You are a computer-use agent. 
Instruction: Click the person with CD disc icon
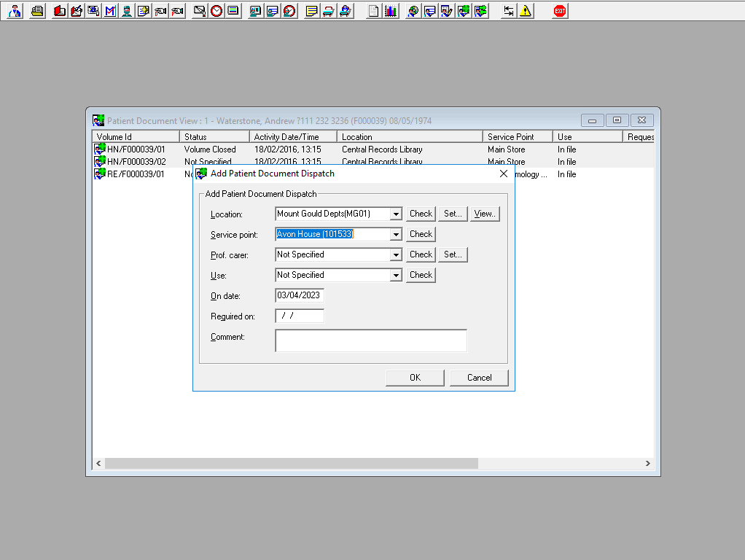(x=413, y=11)
